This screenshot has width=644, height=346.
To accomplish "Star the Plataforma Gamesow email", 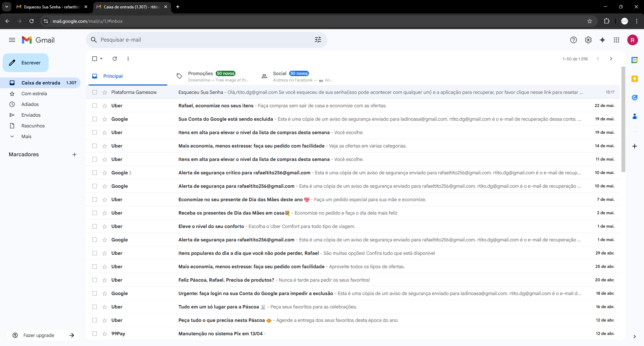I will 105,92.
